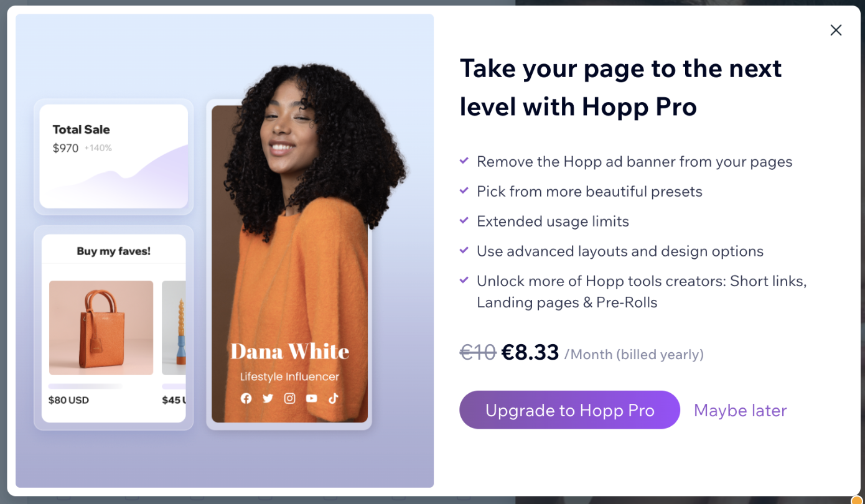Click checkmark beside Remove the Hopp ad banner
The height and width of the screenshot is (504, 865).
(x=464, y=161)
